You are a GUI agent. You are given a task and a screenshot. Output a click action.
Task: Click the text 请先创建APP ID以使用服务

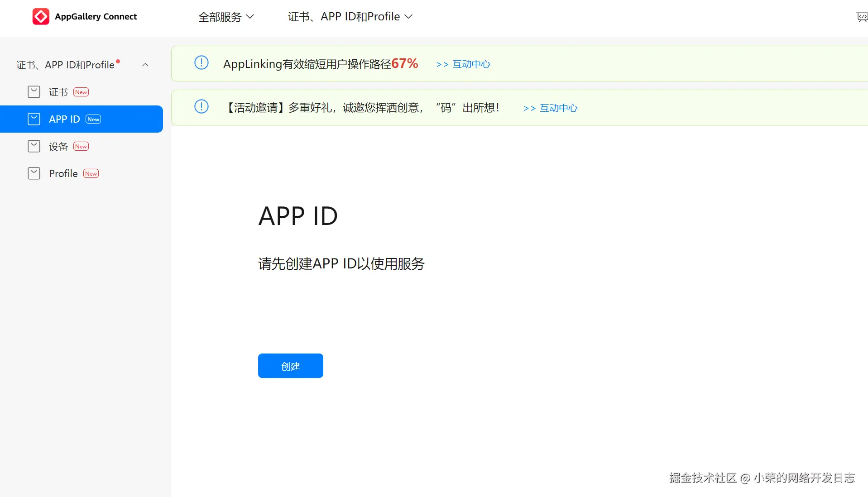pyautogui.click(x=341, y=263)
